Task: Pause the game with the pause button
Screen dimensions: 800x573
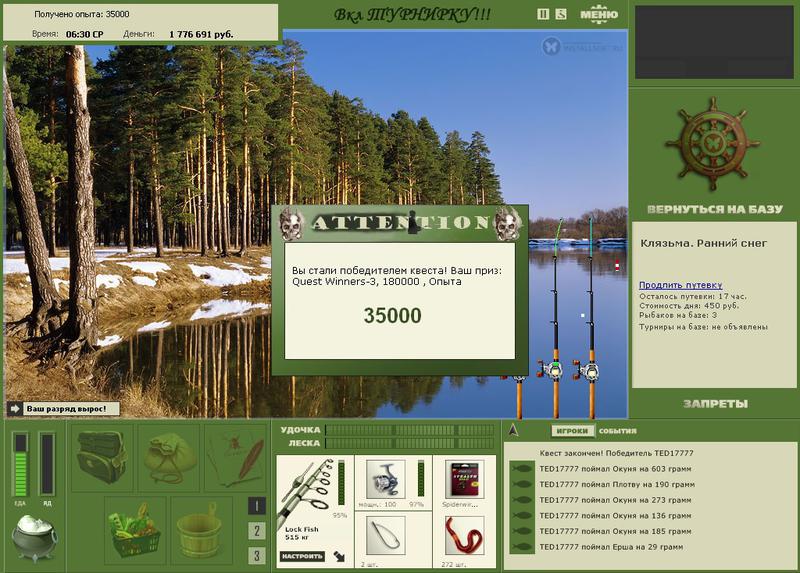Action: [x=544, y=14]
